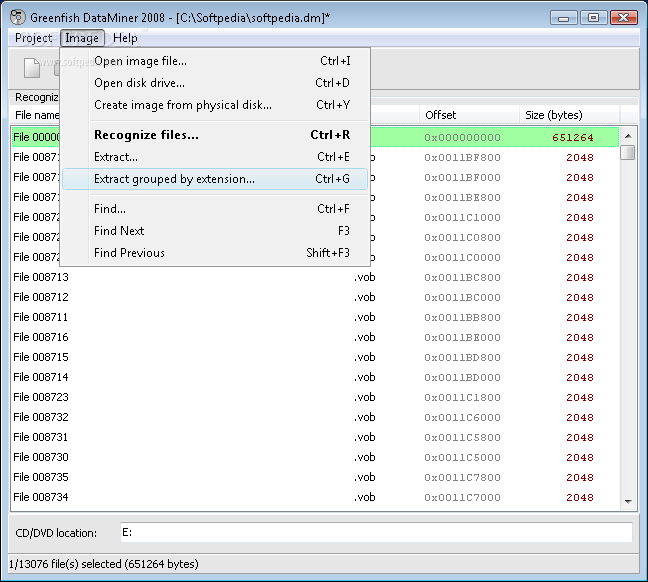Image resolution: width=648 pixels, height=582 pixels.
Task: Select row File 008734
Action: point(315,497)
